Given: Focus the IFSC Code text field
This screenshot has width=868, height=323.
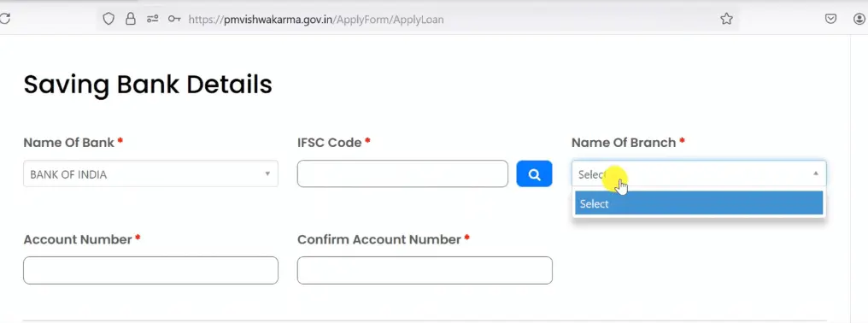Looking at the screenshot, I should coord(402,174).
